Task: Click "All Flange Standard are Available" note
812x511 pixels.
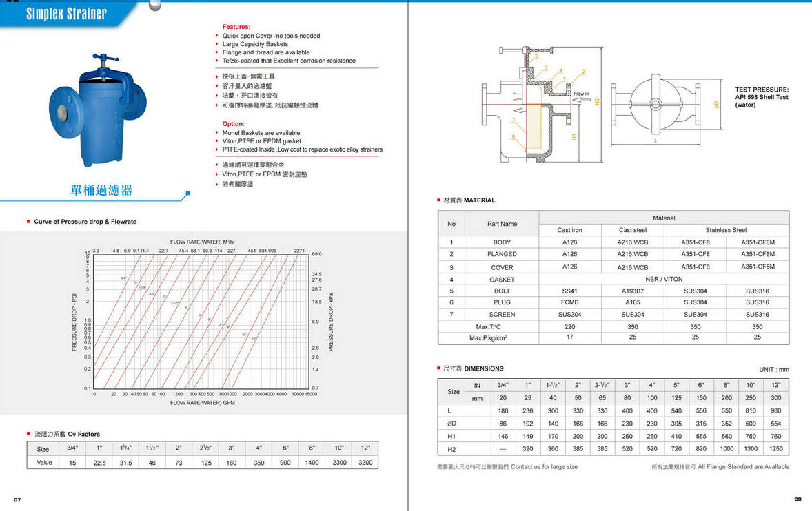Action: click(x=744, y=466)
